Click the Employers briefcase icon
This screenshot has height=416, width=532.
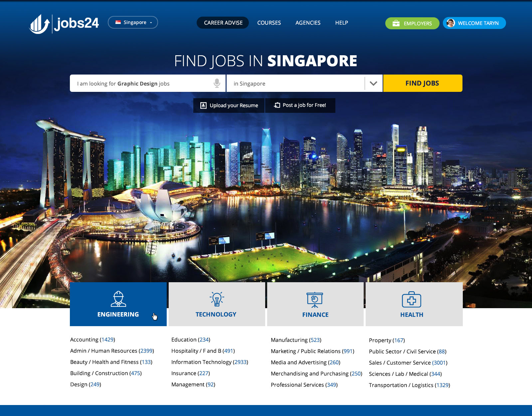(x=396, y=23)
